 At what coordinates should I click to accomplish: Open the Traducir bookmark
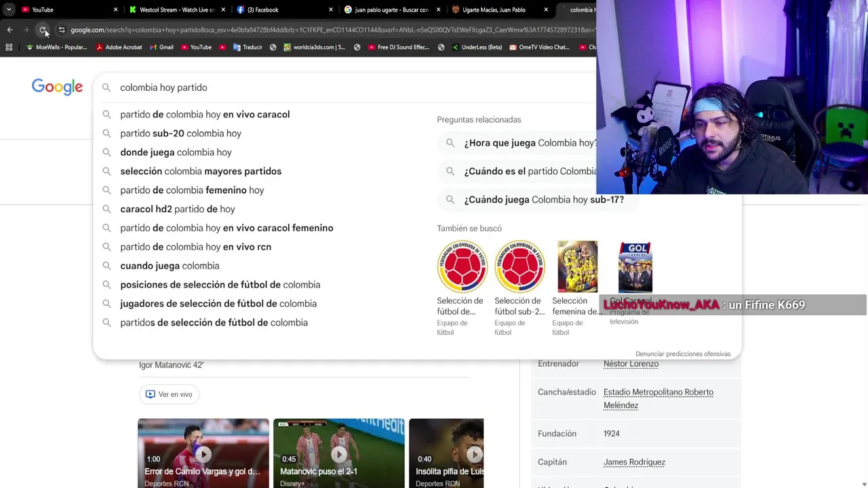(x=248, y=47)
